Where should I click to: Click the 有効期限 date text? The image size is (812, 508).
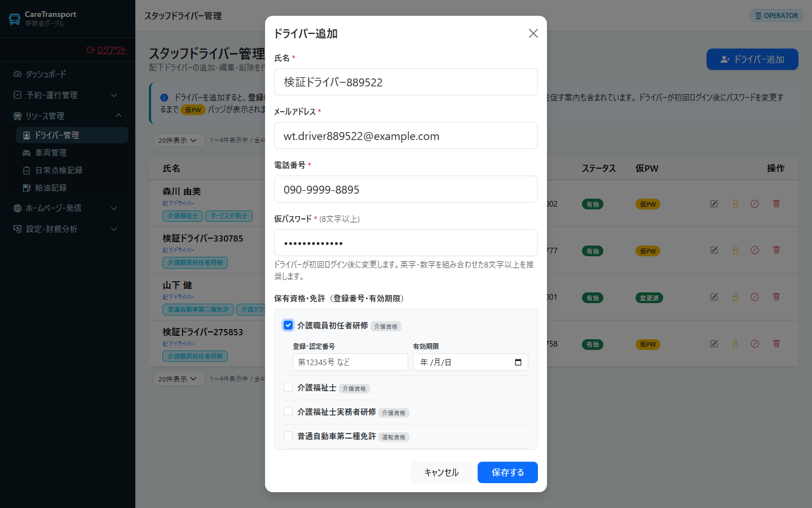pyautogui.click(x=436, y=362)
